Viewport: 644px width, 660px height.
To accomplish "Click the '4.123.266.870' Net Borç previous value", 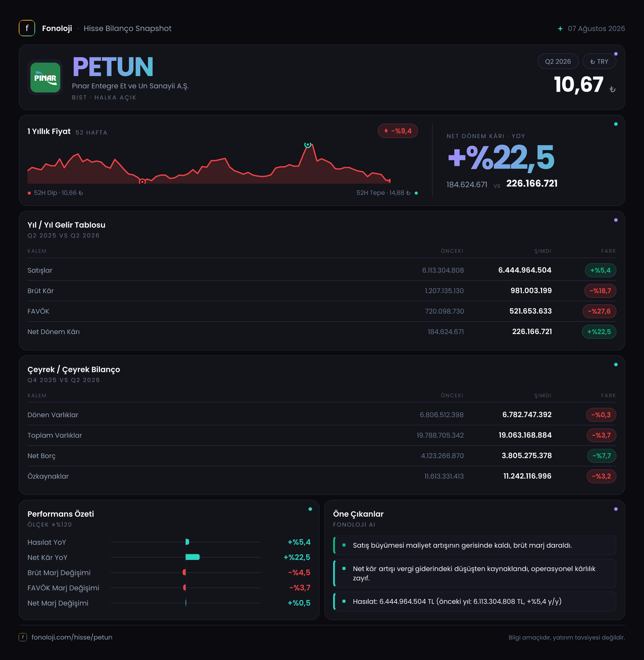I will point(442,456).
